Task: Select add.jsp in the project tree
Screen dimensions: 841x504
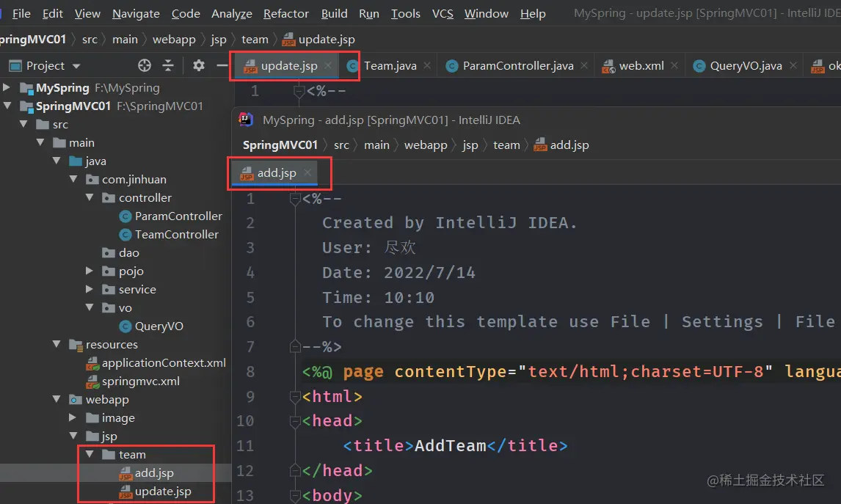Action: (x=147, y=473)
